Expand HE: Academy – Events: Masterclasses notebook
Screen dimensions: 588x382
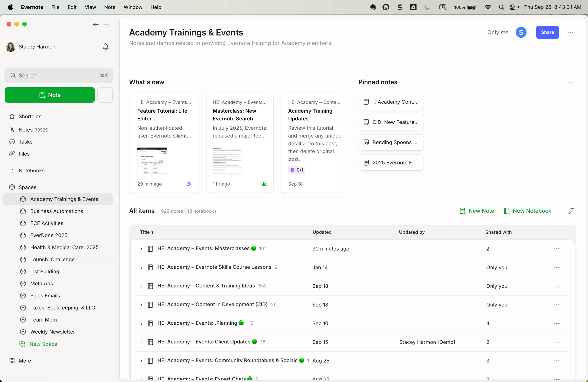(x=141, y=249)
